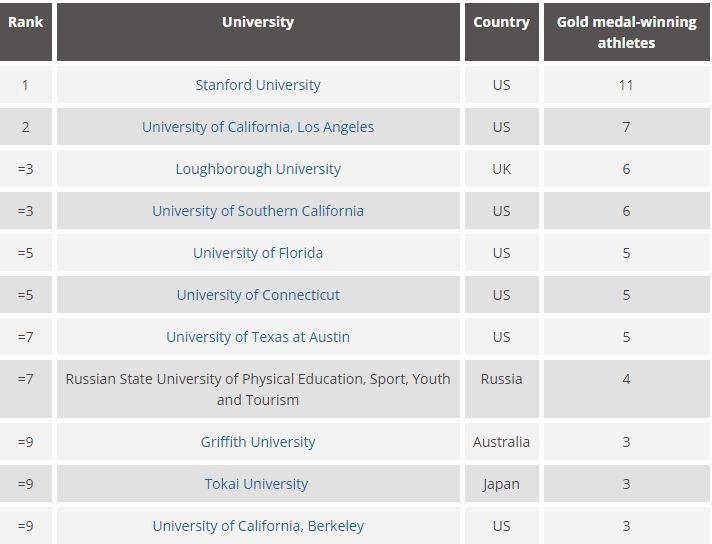The height and width of the screenshot is (544, 712).
Task: Click the Gold medal-winning athletes header
Action: click(627, 32)
